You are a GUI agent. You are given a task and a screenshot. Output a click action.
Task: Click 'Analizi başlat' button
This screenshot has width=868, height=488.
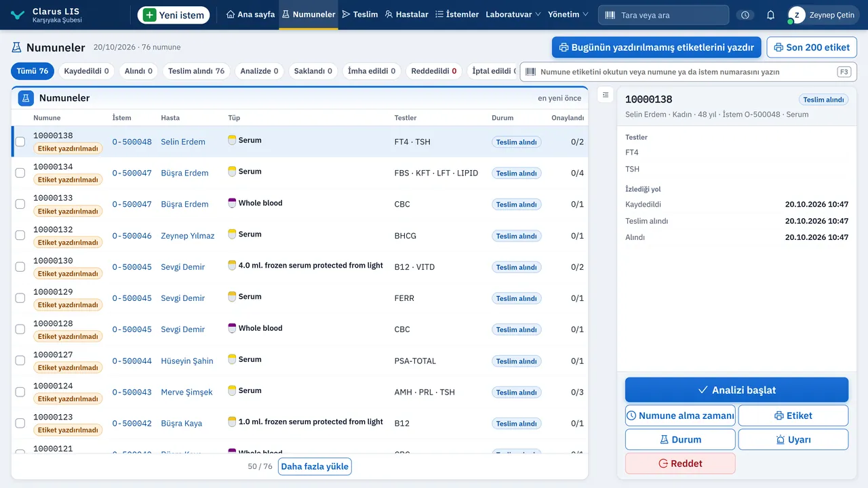(x=736, y=390)
